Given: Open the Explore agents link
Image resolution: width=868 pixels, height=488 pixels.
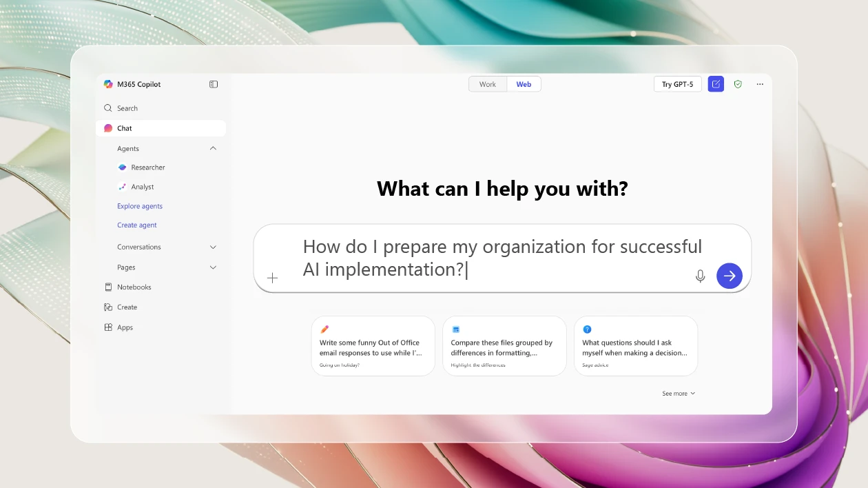Looking at the screenshot, I should [140, 205].
